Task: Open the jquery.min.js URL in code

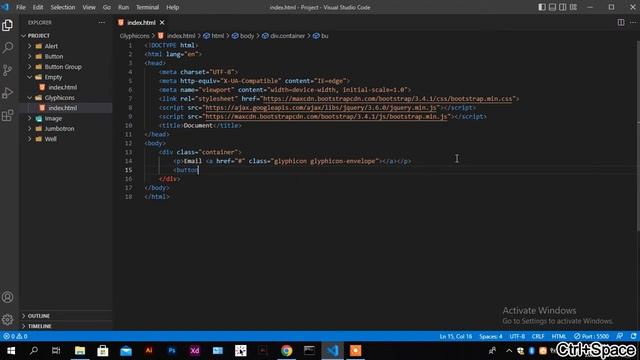Action: pyautogui.click(x=321, y=108)
